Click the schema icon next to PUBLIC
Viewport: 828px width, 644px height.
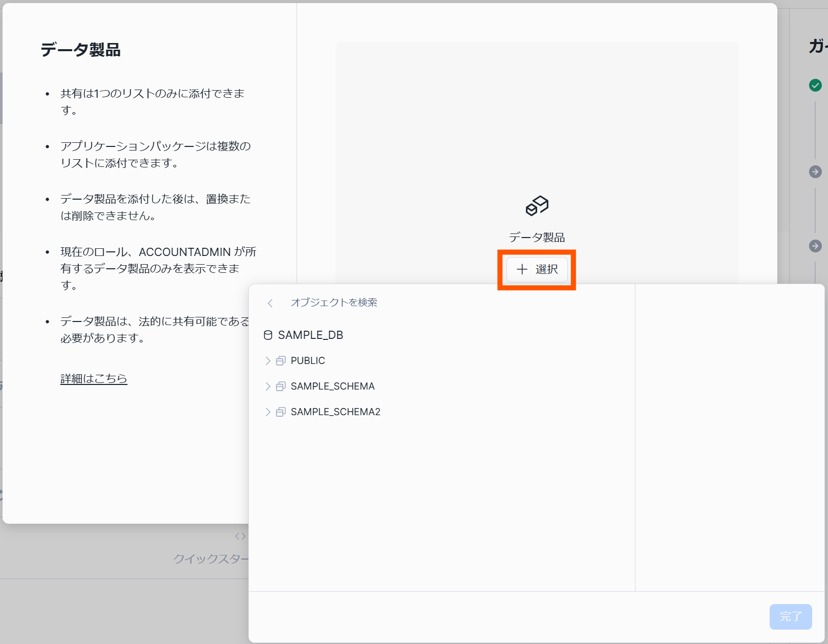coord(280,360)
